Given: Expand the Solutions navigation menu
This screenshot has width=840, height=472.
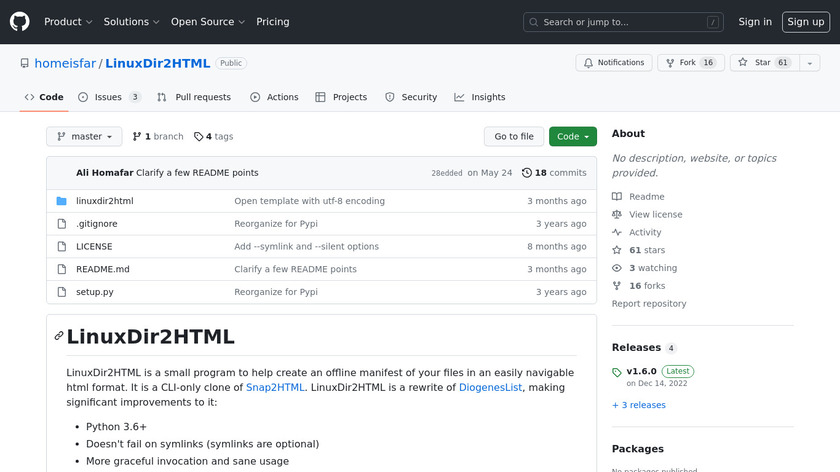Looking at the screenshot, I should (131, 22).
